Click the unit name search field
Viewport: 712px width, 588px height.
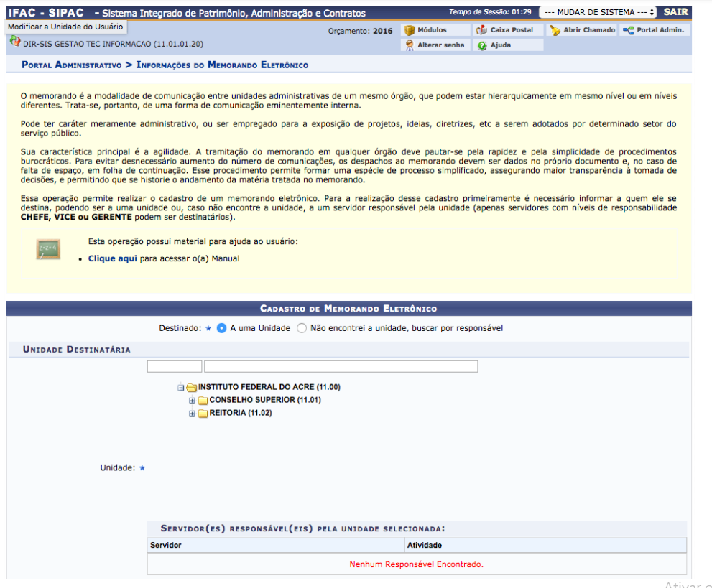(341, 367)
